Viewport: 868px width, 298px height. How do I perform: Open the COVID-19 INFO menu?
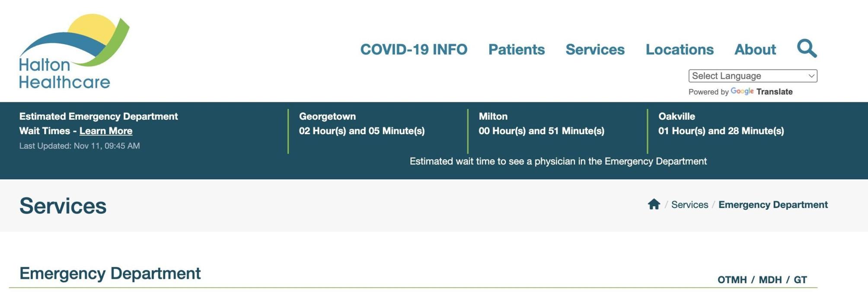click(x=413, y=49)
